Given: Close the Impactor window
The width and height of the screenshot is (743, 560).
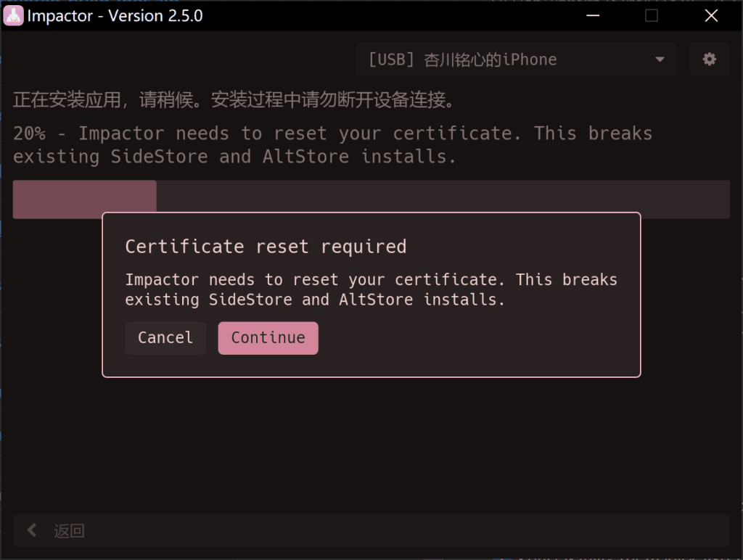Looking at the screenshot, I should (711, 16).
